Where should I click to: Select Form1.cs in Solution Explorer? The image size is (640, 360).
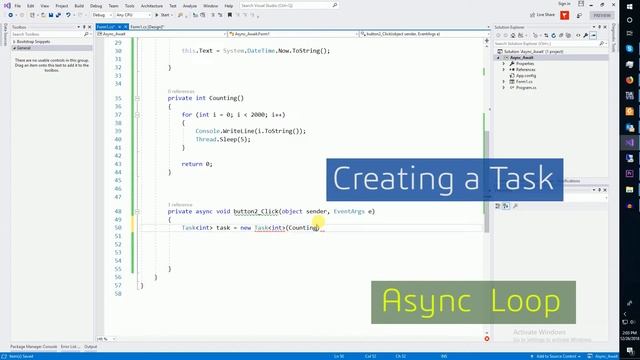click(524, 82)
